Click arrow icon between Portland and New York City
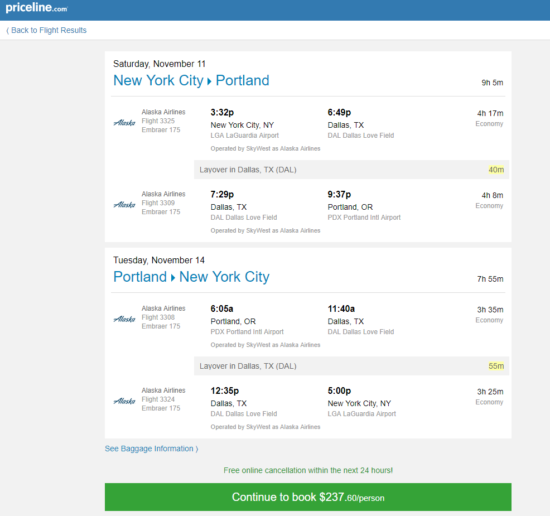 [173, 278]
